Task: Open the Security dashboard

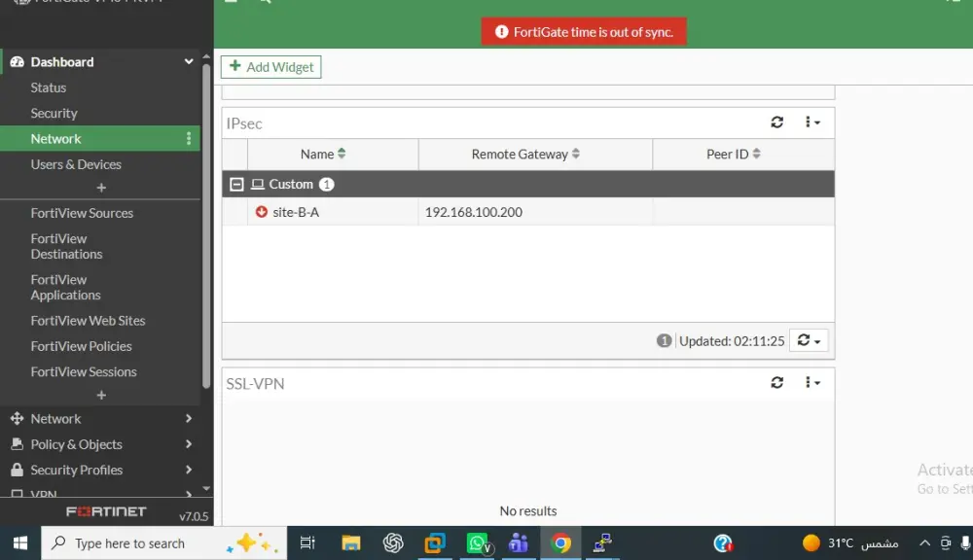Action: (x=54, y=114)
